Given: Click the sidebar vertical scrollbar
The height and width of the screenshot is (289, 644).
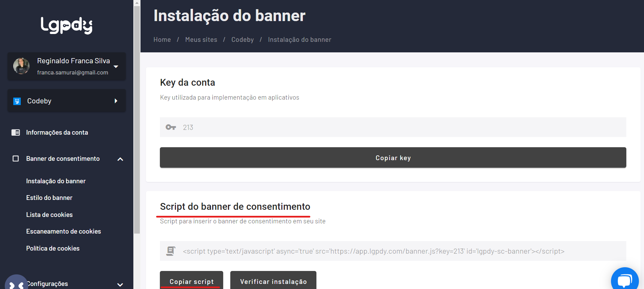Looking at the screenshot, I should tap(137, 120).
